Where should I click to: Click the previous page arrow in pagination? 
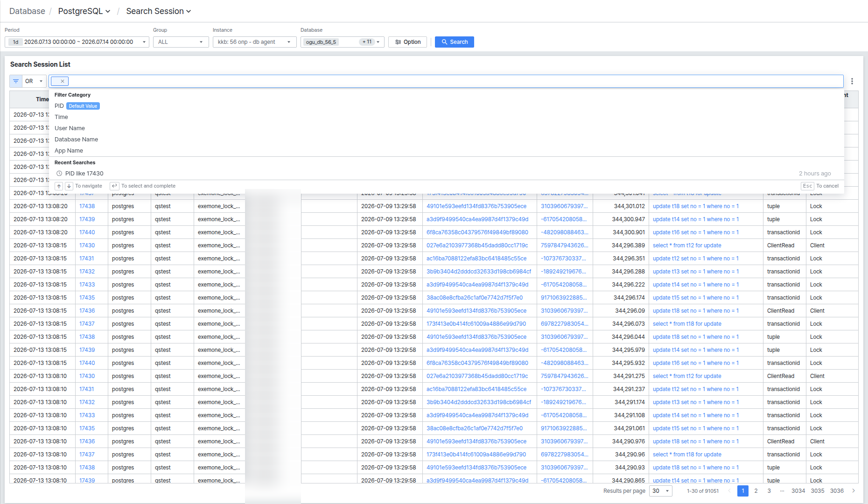(729, 490)
